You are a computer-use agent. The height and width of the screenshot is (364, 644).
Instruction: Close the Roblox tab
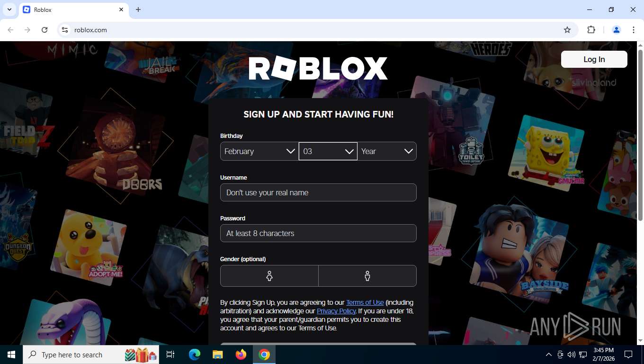(121, 9)
